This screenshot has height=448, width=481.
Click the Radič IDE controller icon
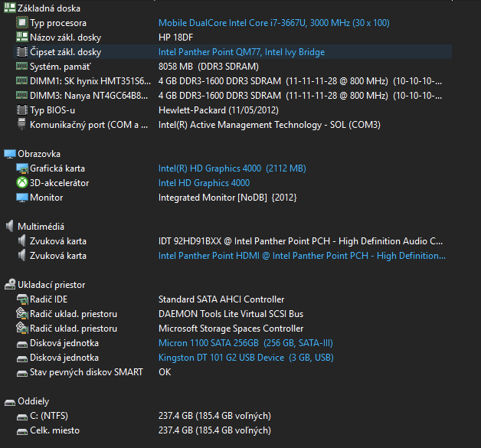pyautogui.click(x=21, y=299)
